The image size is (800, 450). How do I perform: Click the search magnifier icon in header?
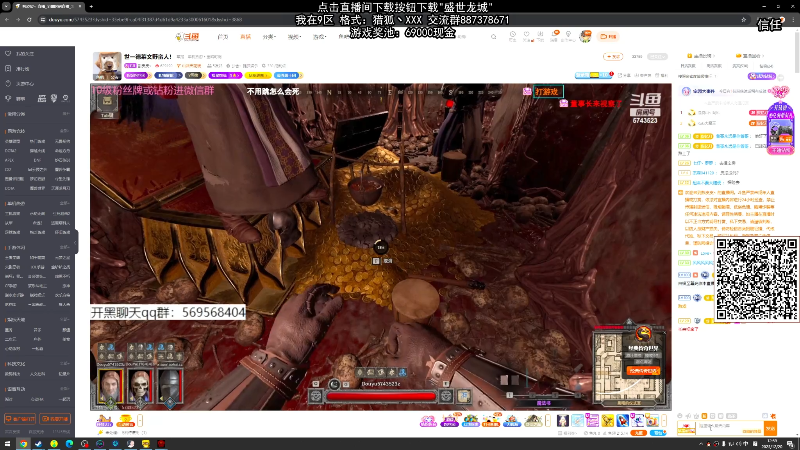493,37
